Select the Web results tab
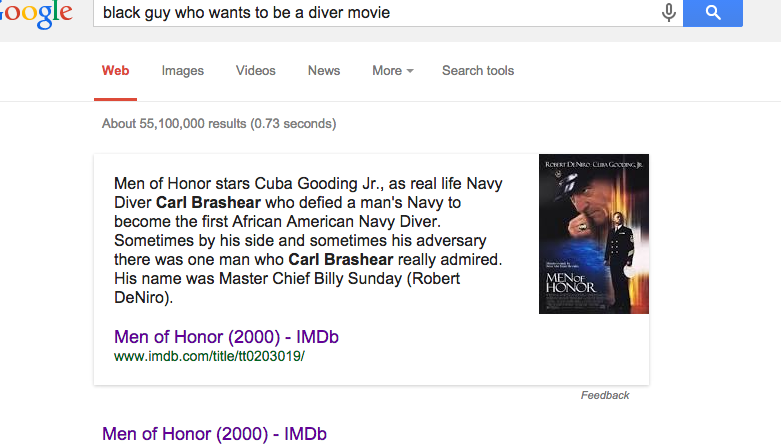This screenshot has height=445, width=781. pyautogui.click(x=116, y=71)
